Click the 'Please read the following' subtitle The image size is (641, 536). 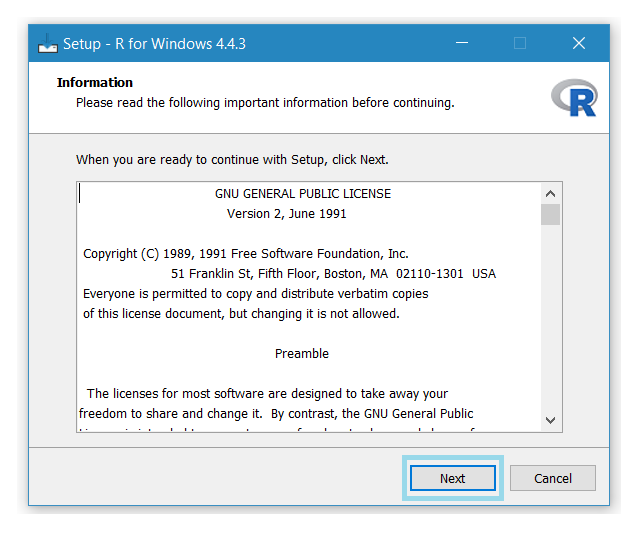pos(265,103)
